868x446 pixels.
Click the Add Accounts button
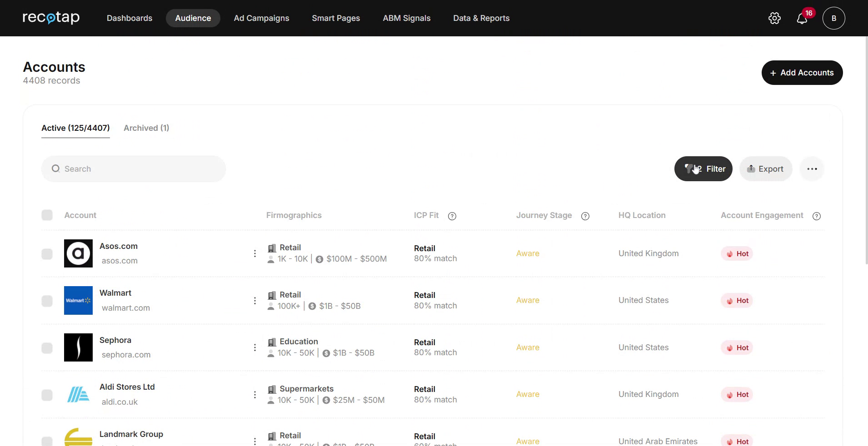[802, 72]
